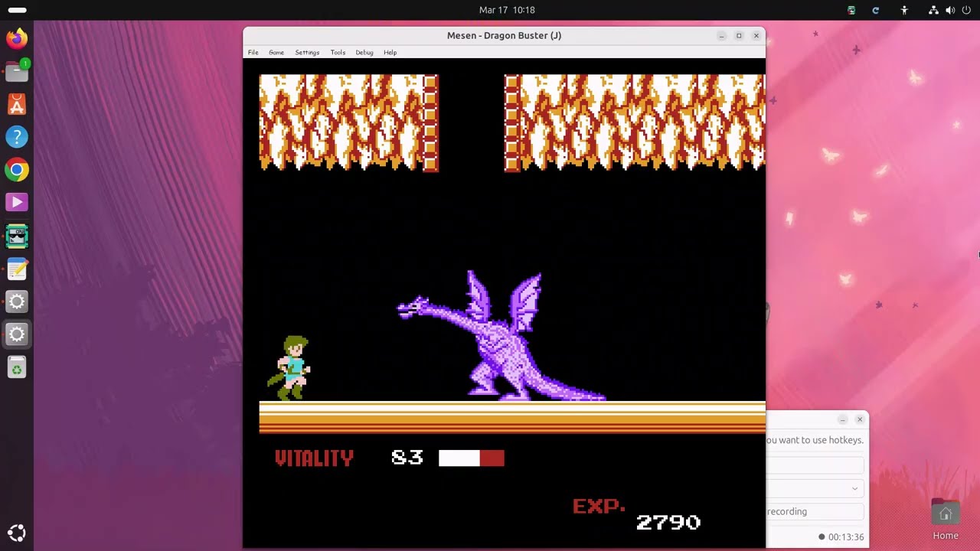
Task: Click the empty text field in recorder window
Action: [816, 465]
